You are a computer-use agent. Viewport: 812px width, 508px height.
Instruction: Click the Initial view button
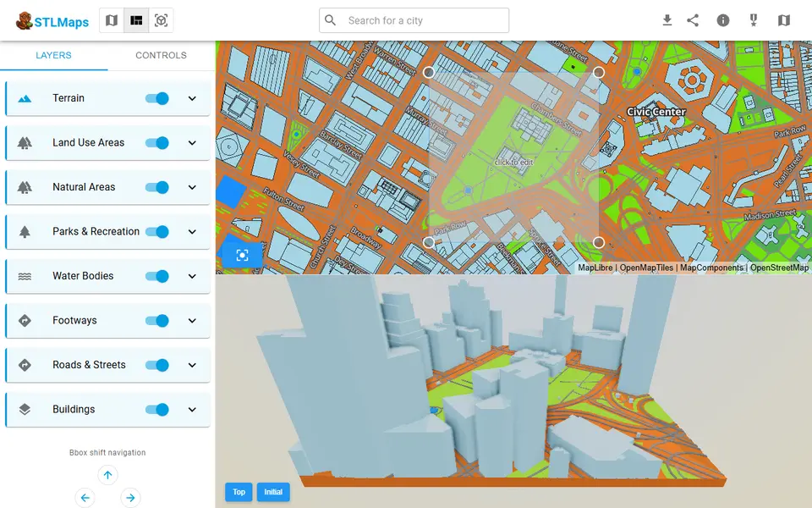point(273,492)
